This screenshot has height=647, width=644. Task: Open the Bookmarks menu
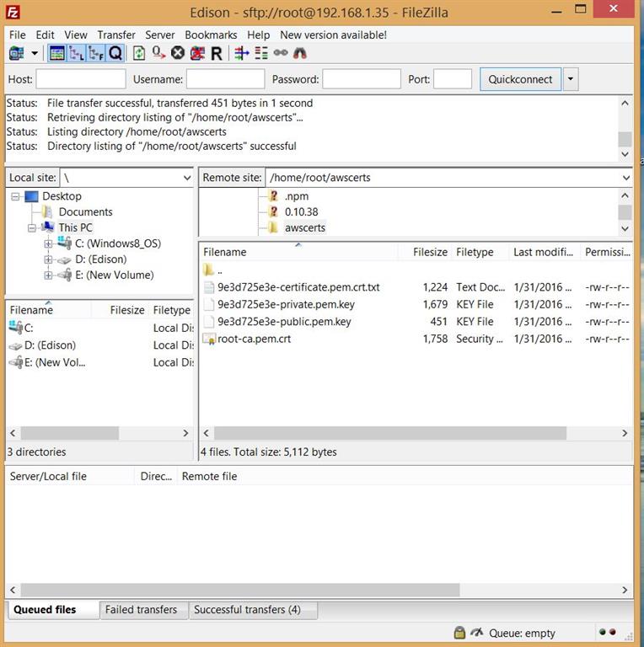point(211,35)
